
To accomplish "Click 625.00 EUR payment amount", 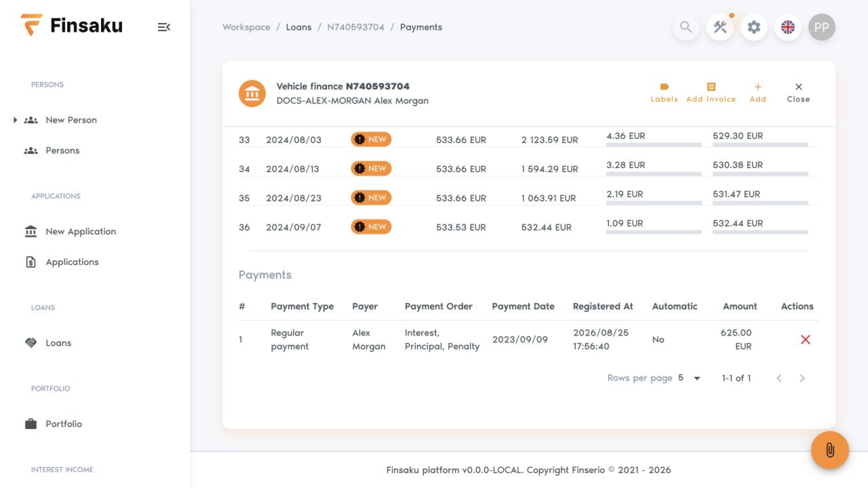I will tap(736, 340).
